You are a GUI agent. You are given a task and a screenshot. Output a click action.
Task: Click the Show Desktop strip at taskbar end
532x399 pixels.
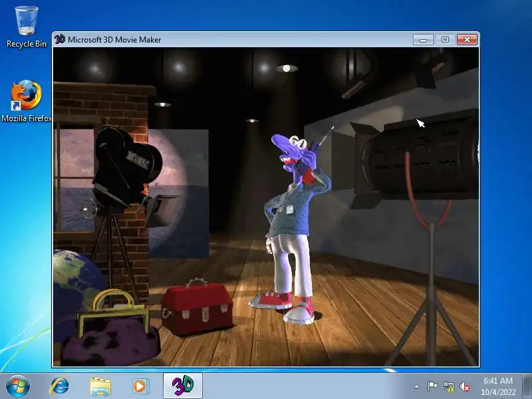click(527, 386)
